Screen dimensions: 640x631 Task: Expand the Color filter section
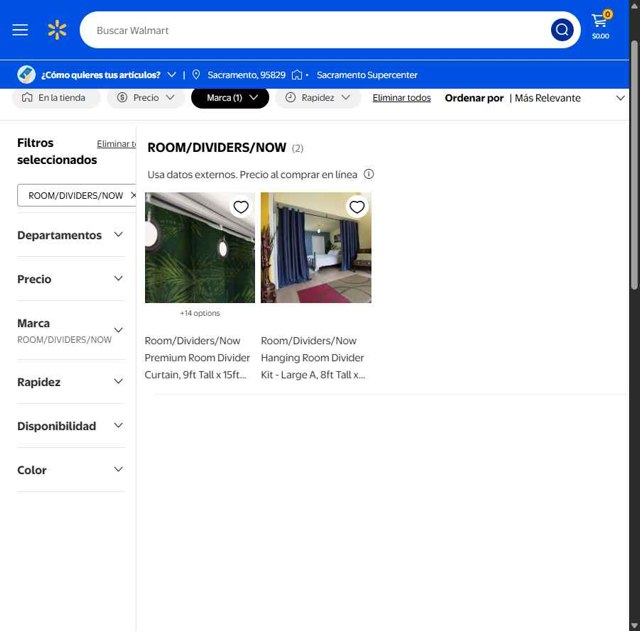pos(71,470)
